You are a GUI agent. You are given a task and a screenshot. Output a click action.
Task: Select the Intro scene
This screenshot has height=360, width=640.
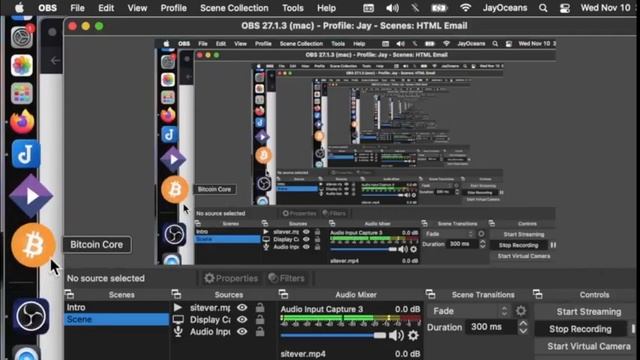click(116, 307)
